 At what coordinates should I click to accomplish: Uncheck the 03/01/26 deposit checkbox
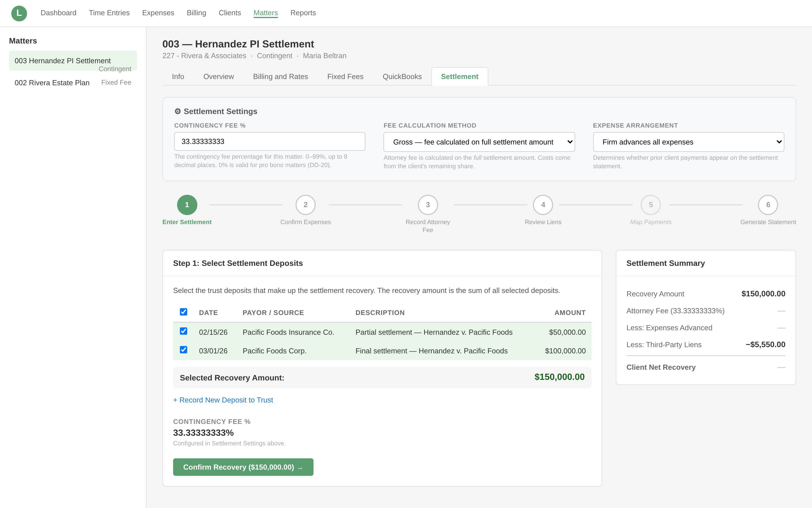tap(184, 350)
